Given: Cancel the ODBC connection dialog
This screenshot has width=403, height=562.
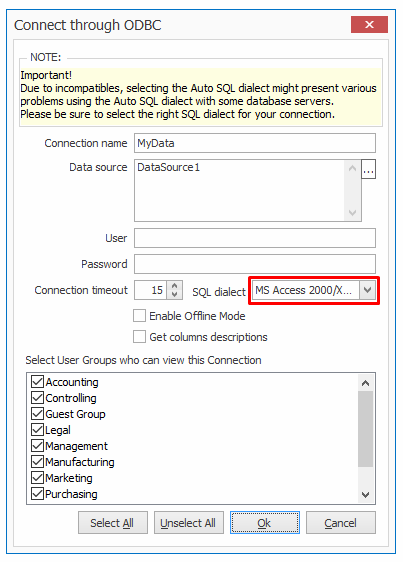Looking at the screenshot, I should click(341, 523).
